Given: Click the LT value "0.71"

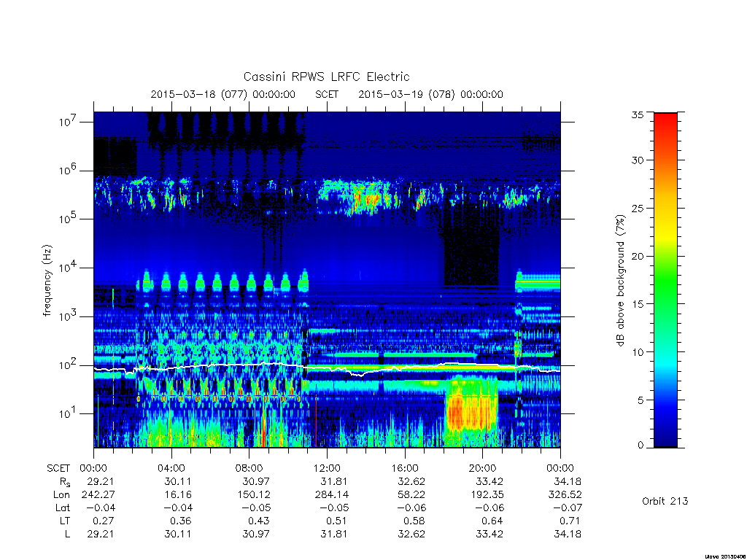Looking at the screenshot, I should click(569, 521).
